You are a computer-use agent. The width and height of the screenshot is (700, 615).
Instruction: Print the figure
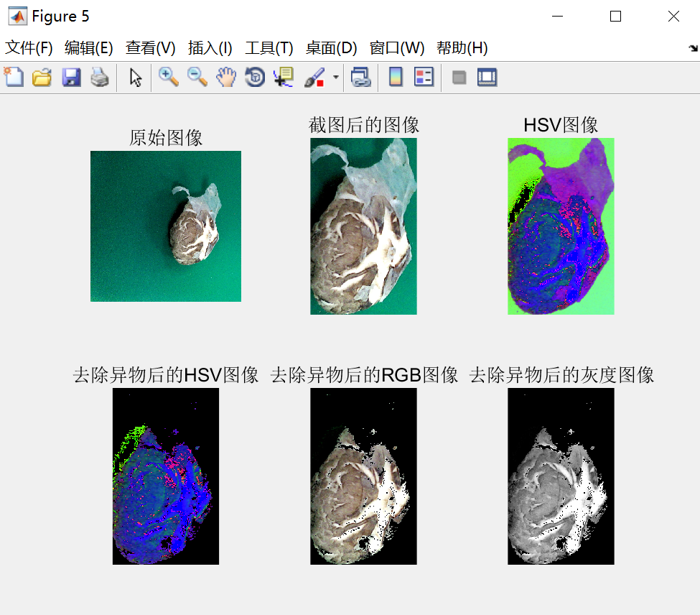tap(99, 77)
